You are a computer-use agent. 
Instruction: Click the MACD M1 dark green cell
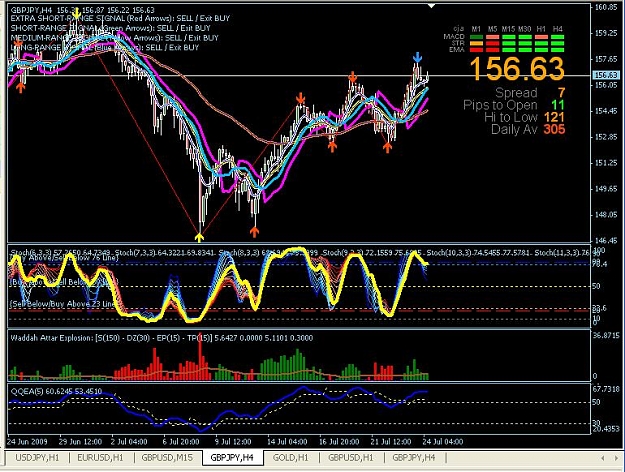[477, 37]
